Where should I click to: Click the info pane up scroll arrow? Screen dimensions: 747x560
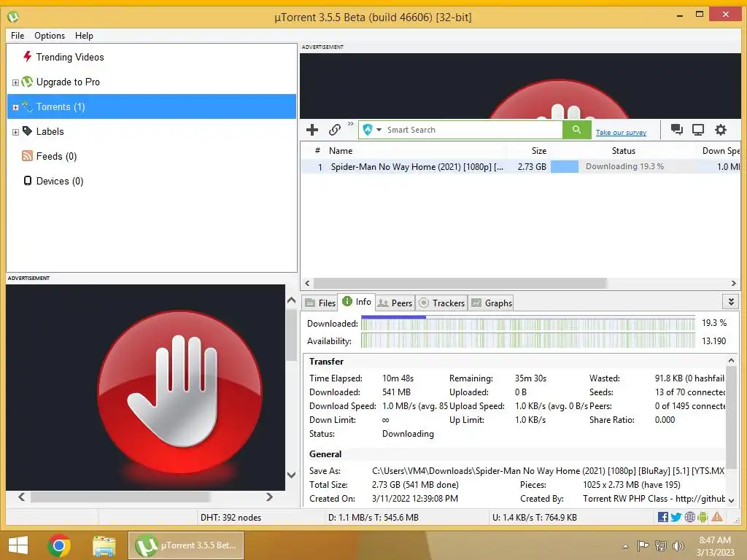[731, 360]
